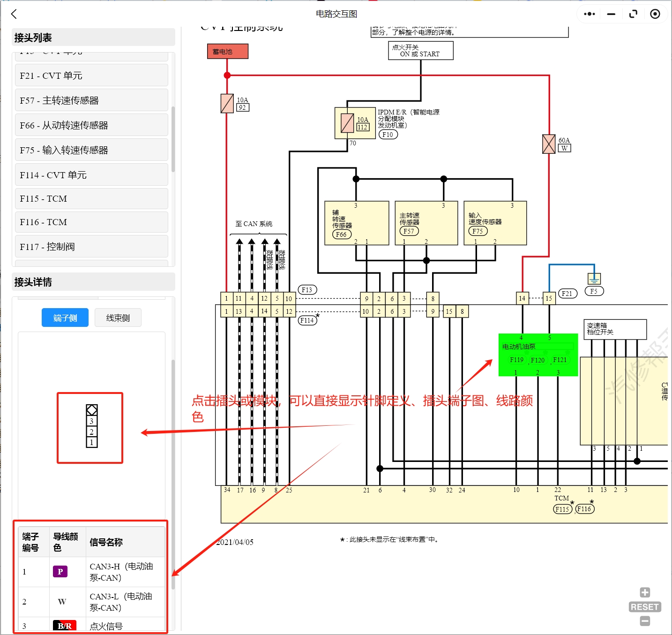Select F115 - TCM connector item
Image resolution: width=672 pixels, height=635 pixels.
click(x=91, y=199)
